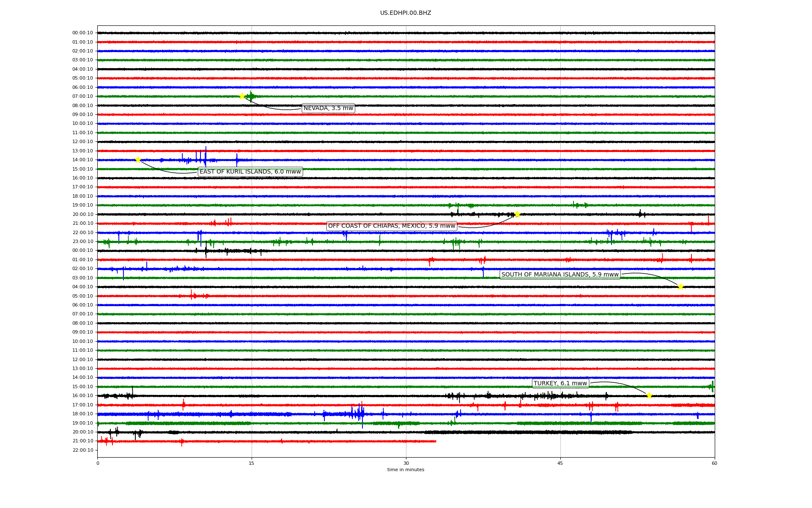Select the 04:00:10 label on the Mariana star row
Image resolution: width=812 pixels, height=508 pixels.
[x=82, y=287]
